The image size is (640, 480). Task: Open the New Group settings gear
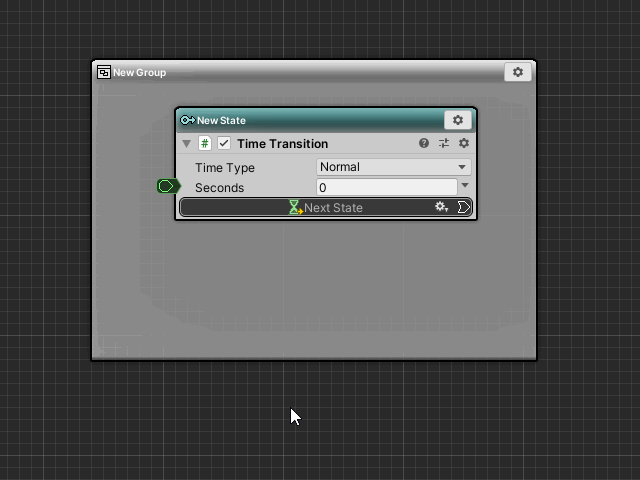(517, 72)
